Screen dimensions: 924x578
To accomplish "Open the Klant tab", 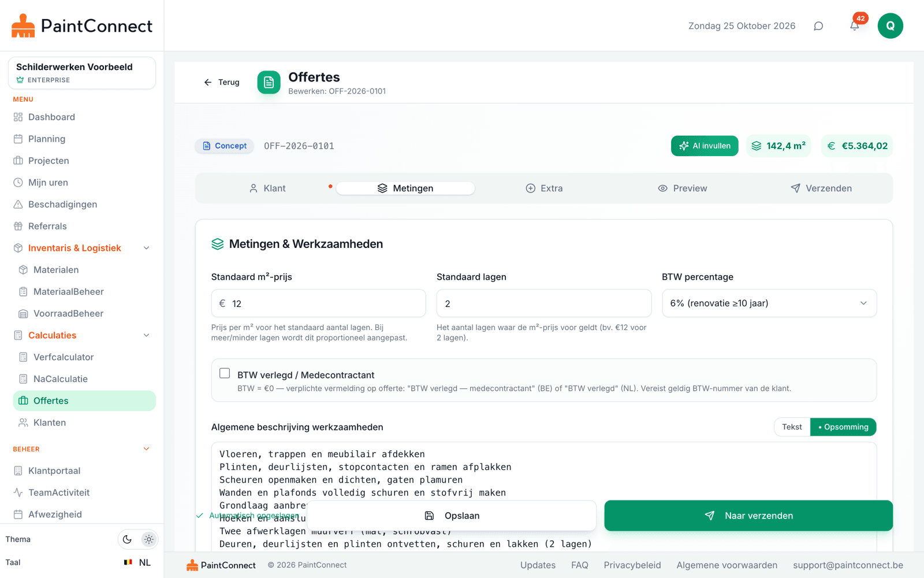I will tap(267, 188).
